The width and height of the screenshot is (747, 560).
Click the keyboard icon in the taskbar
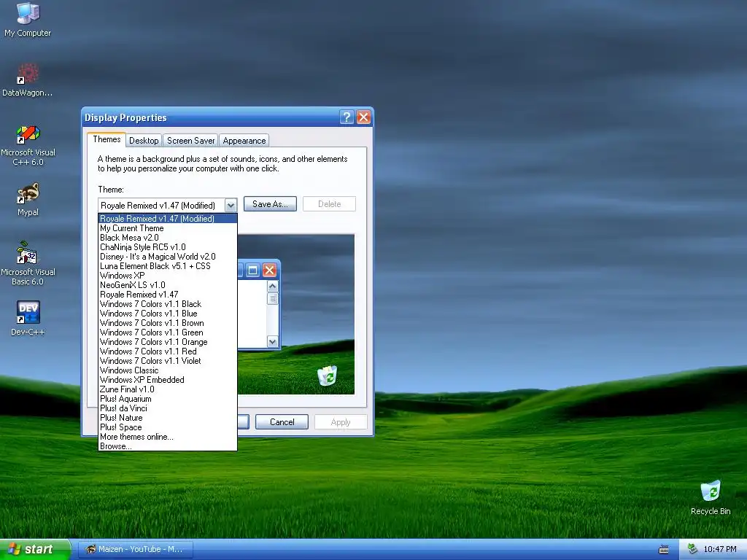(664, 550)
